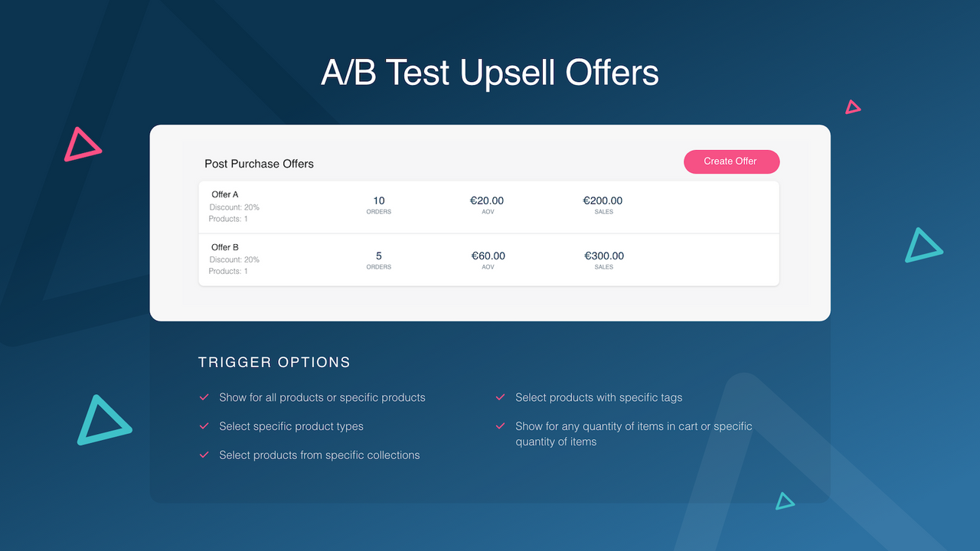Screen dimensions: 980x551
Task: Enable the 'Select specific product types' option
Action: [291, 426]
